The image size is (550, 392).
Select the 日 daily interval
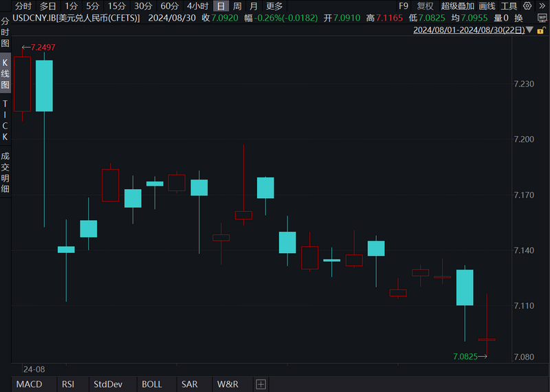[x=221, y=6]
